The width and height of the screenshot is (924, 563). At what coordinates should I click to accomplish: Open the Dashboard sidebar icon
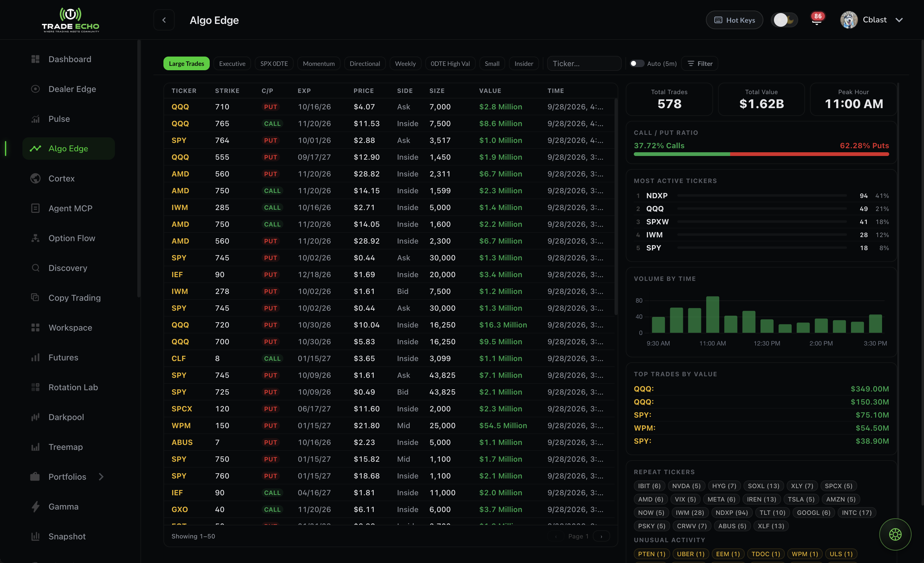pyautogui.click(x=35, y=59)
